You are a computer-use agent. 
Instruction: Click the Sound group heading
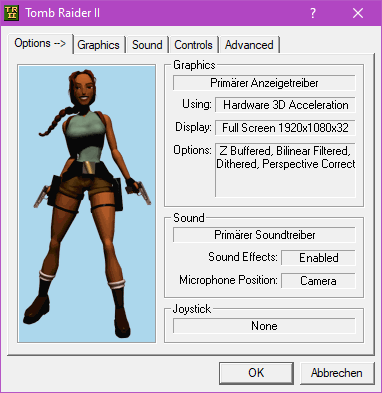coord(189,218)
